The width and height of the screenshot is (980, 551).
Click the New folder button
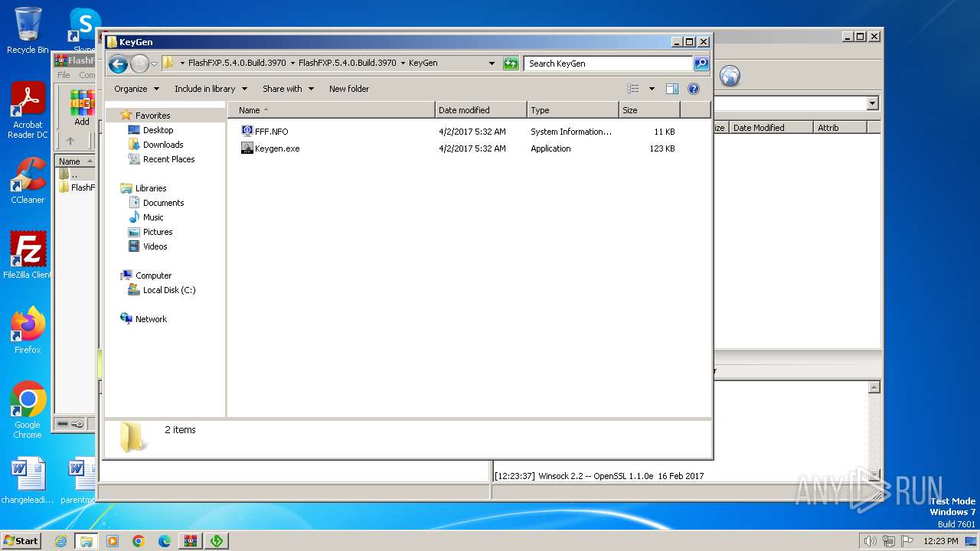coord(349,89)
